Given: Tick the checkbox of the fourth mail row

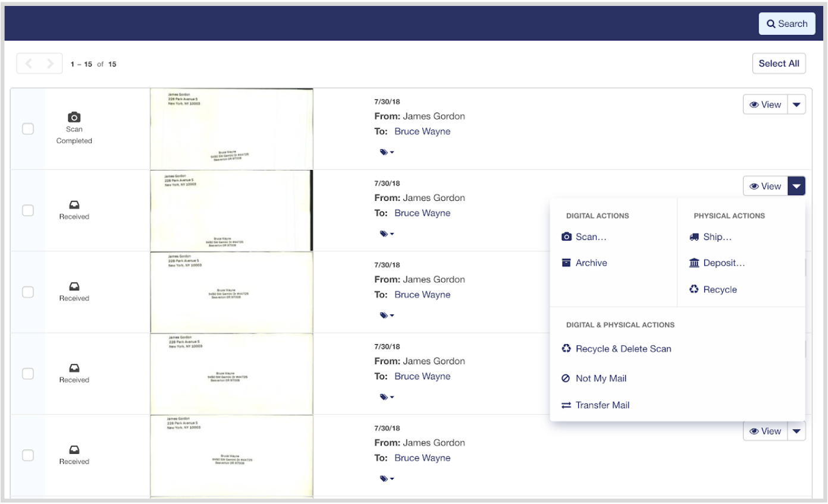Looking at the screenshot, I should tap(27, 373).
